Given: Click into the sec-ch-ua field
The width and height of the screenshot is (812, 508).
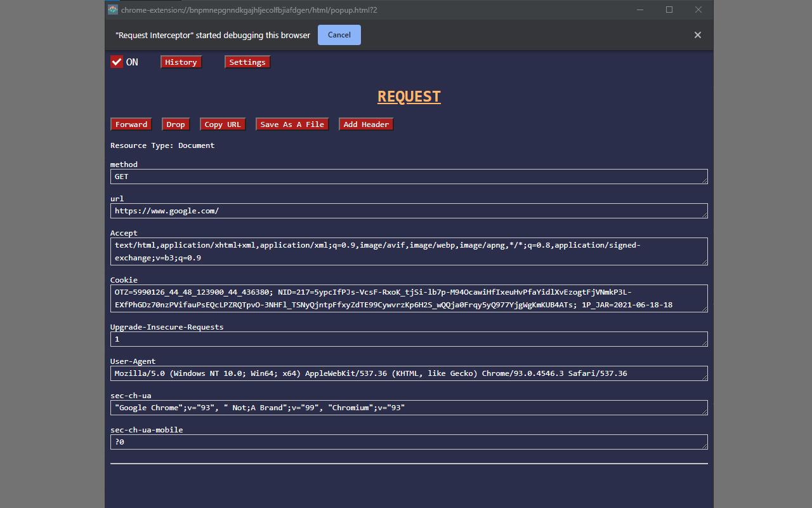Looking at the screenshot, I should [x=409, y=408].
